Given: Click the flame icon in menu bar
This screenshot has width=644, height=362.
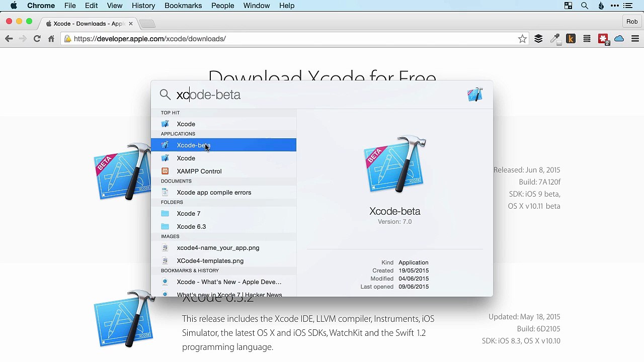Looking at the screenshot, I should 601,6.
